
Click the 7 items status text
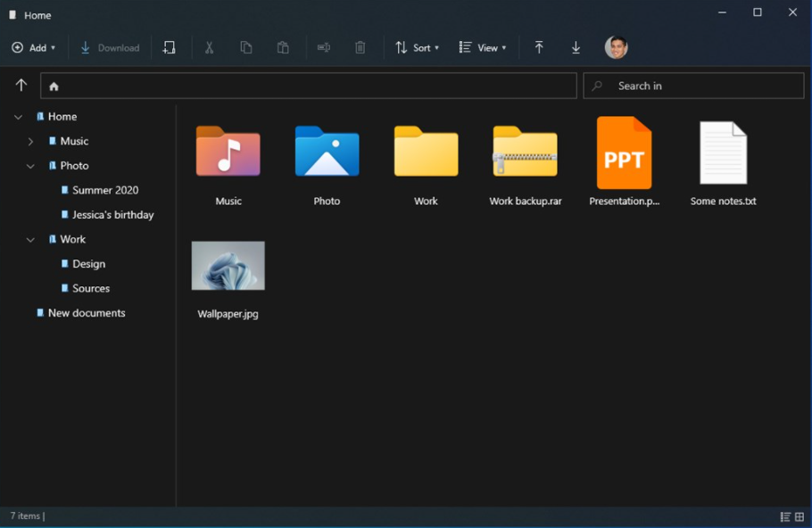[x=25, y=516]
